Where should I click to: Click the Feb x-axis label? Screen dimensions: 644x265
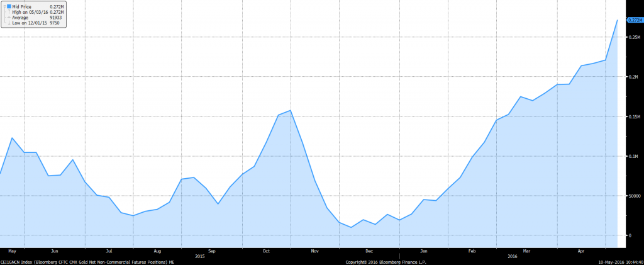(x=472, y=251)
